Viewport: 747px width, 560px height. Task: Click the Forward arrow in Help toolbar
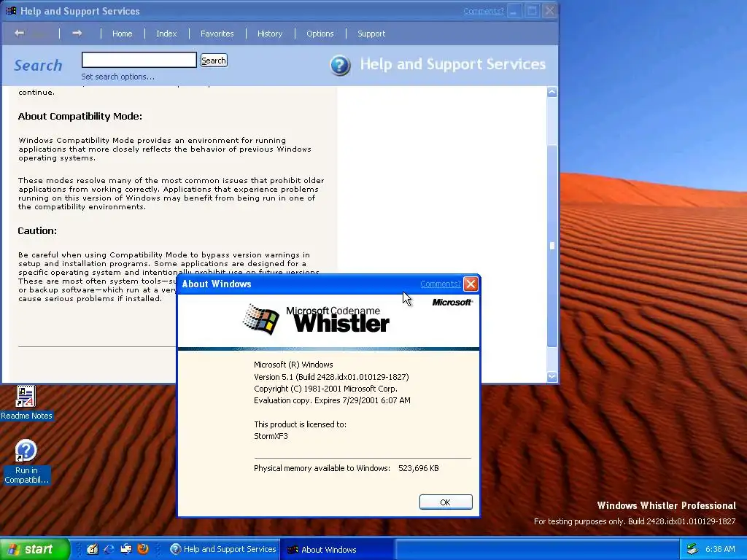(77, 33)
